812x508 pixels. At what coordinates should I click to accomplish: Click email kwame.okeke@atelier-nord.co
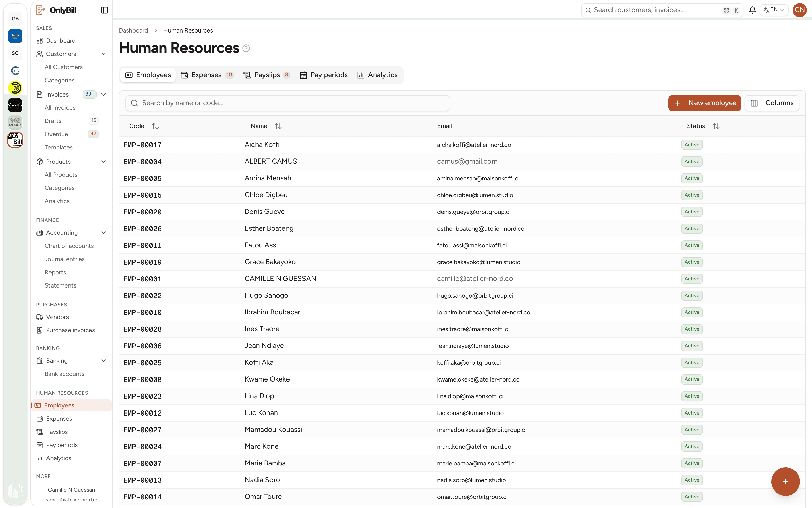click(x=478, y=380)
